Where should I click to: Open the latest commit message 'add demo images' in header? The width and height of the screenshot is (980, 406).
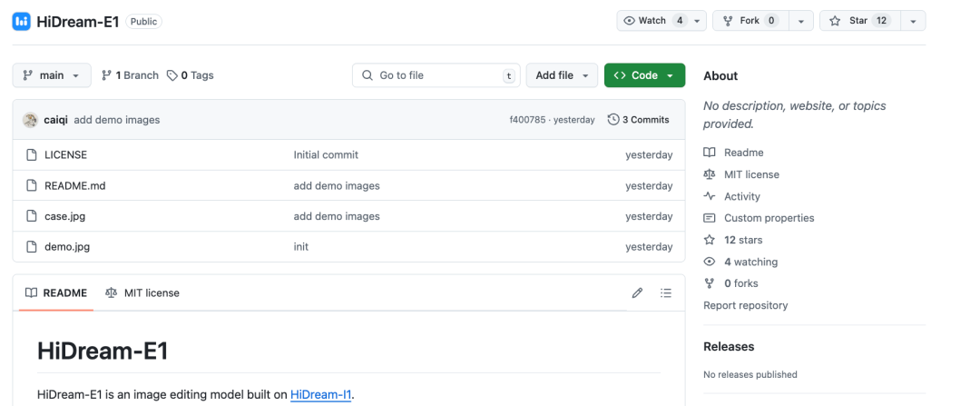coord(117,120)
